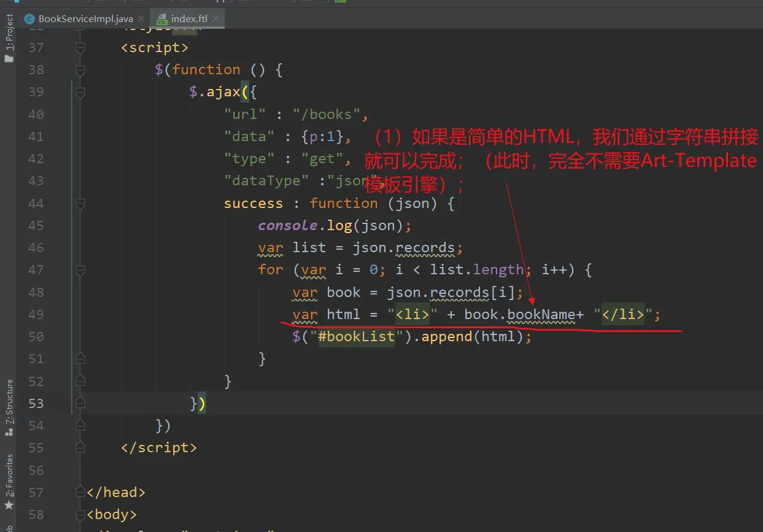Click line number 40 in the gutter

[36, 114]
